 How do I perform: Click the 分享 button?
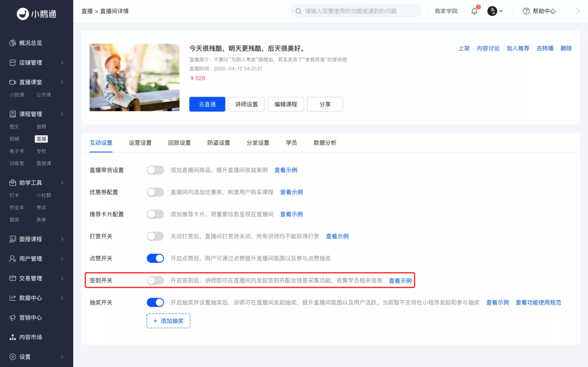[x=325, y=104]
